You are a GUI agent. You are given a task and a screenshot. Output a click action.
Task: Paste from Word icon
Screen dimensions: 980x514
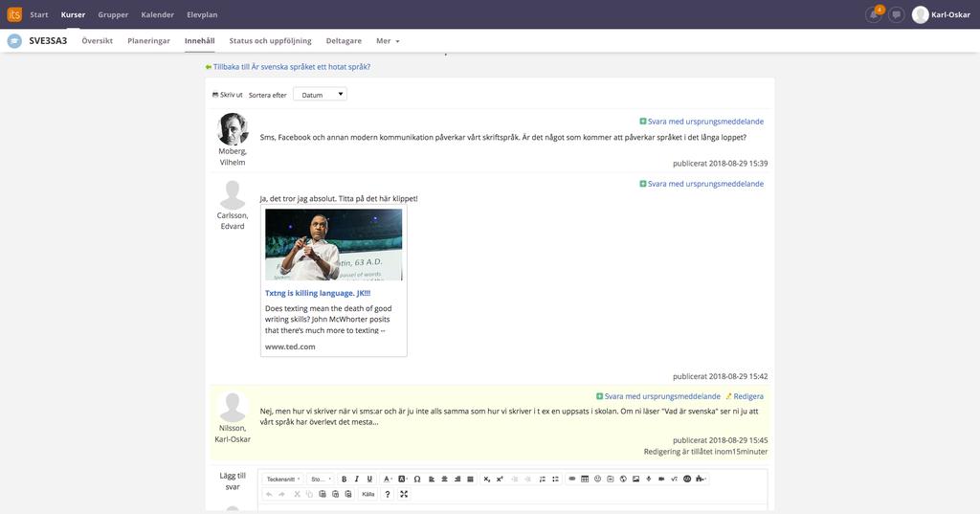coord(348,494)
